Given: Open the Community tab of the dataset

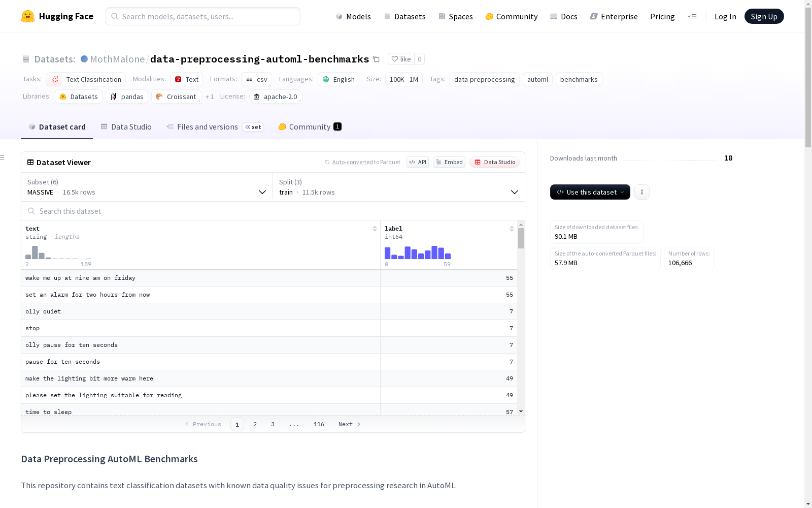Looking at the screenshot, I should point(310,127).
